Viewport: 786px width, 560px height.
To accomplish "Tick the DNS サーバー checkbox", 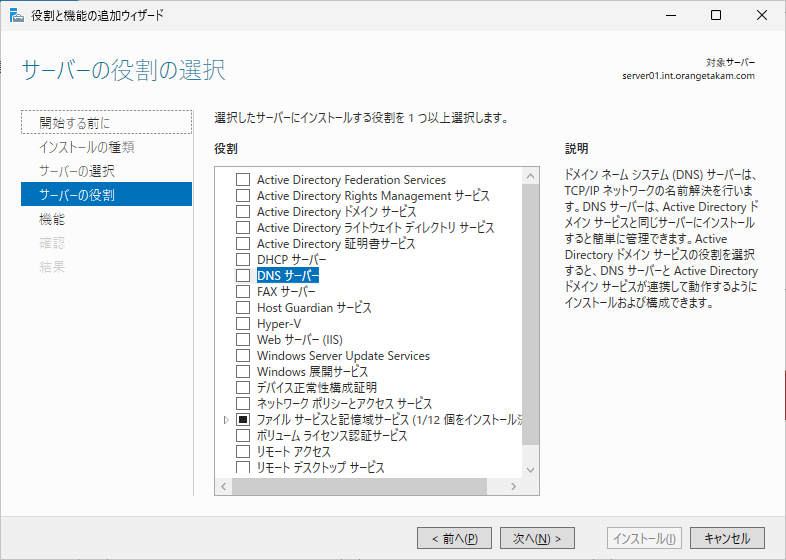I will [x=243, y=276].
